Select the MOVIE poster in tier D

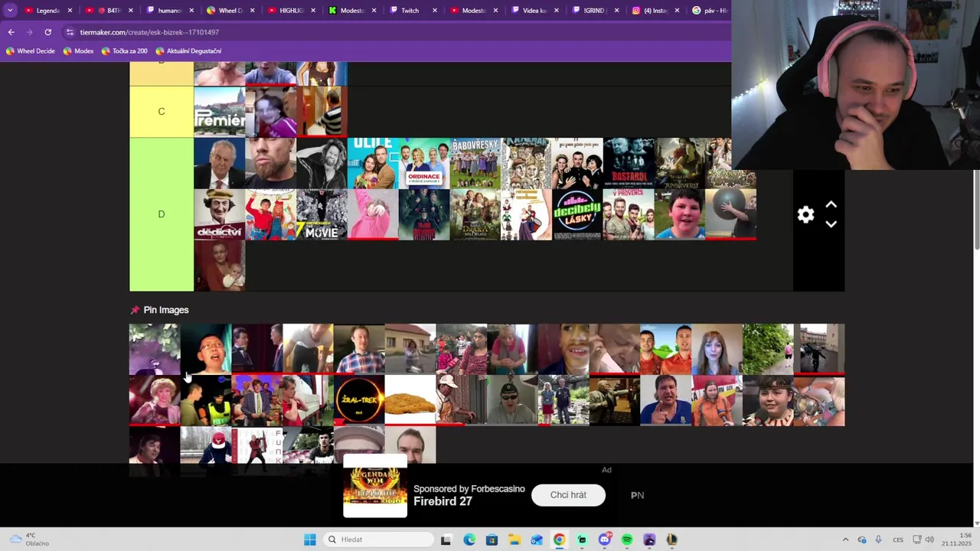tap(322, 214)
